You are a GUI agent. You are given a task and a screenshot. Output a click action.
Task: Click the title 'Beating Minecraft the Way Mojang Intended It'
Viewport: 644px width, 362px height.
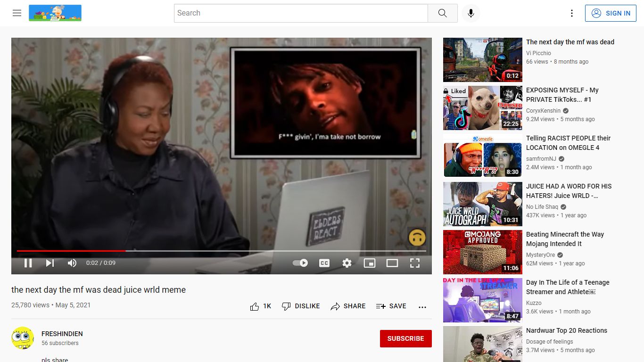click(x=565, y=239)
